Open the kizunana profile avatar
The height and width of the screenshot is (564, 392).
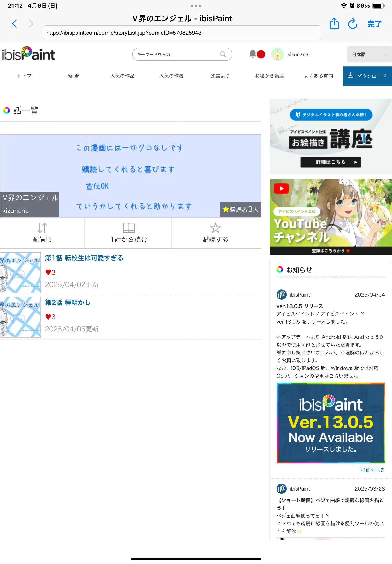[x=277, y=54]
